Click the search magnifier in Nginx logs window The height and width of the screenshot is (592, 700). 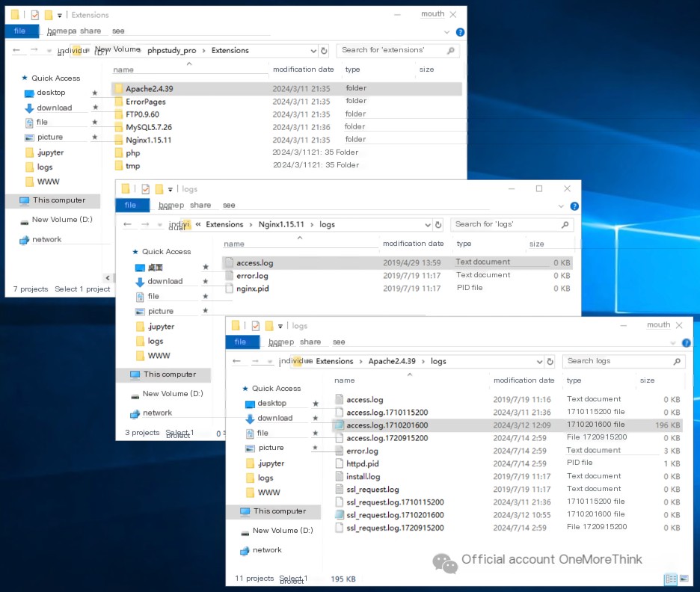pos(565,224)
